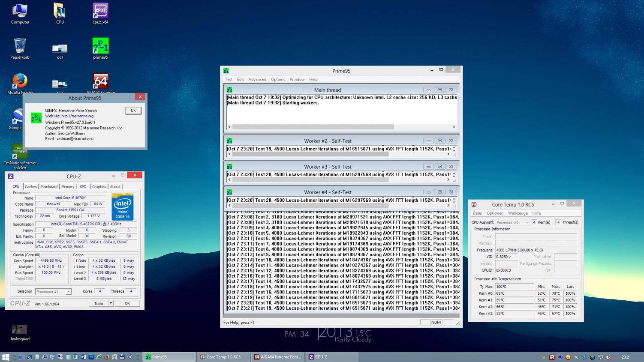Image resolution: width=644 pixels, height=362 pixels.
Task: Launch the Mozilla Firefox desktop shortcut
Action: tap(20, 84)
